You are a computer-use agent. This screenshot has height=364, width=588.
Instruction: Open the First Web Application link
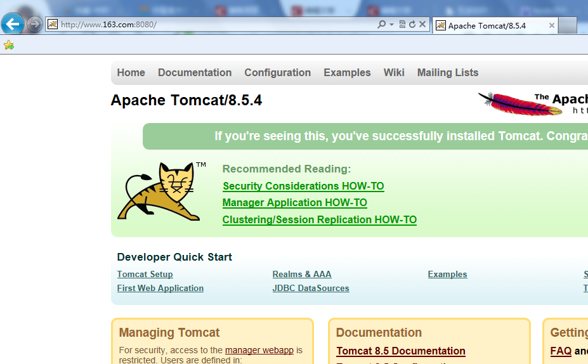tap(160, 288)
